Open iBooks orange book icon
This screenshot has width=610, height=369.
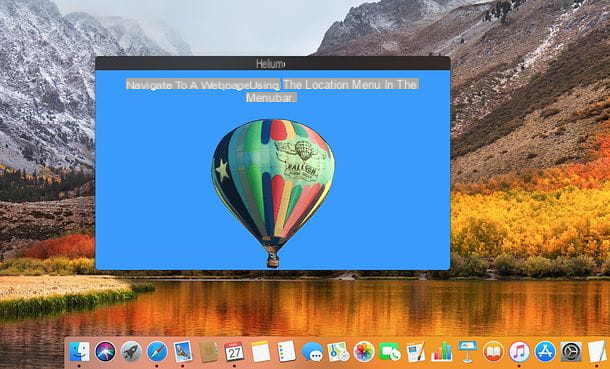pos(493,351)
